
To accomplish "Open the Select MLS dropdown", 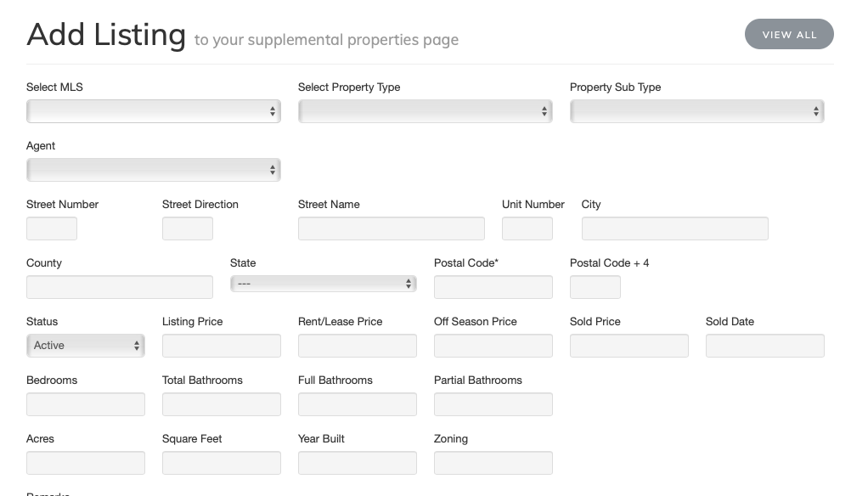I will (153, 111).
